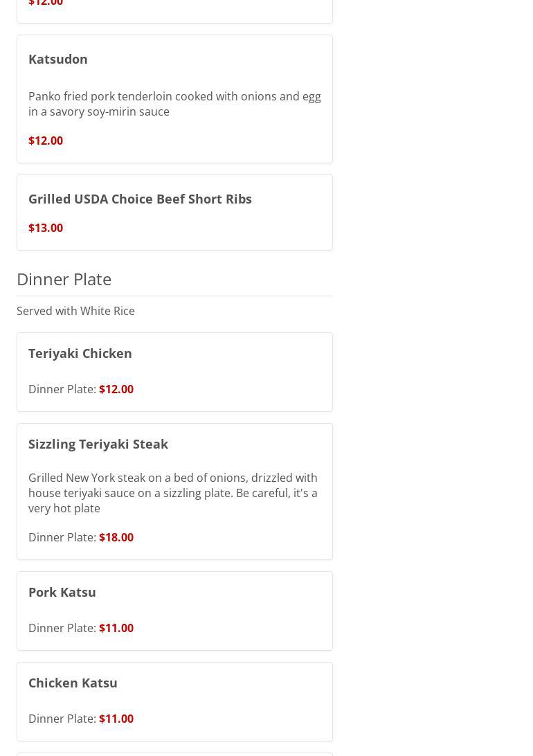533x756 pixels.
Task: Select the Pork Katsu $11.00 price
Action: coord(116,628)
